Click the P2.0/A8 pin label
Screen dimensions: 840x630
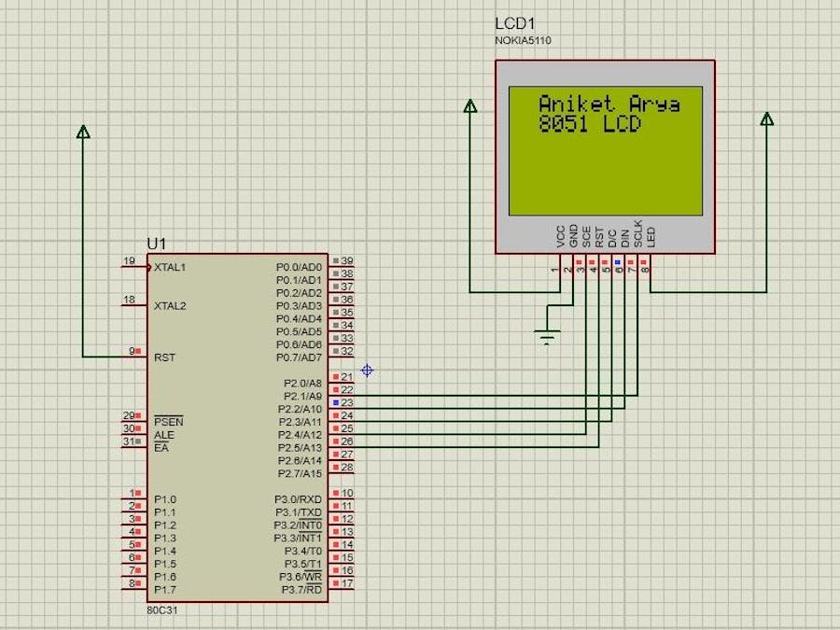click(x=302, y=383)
